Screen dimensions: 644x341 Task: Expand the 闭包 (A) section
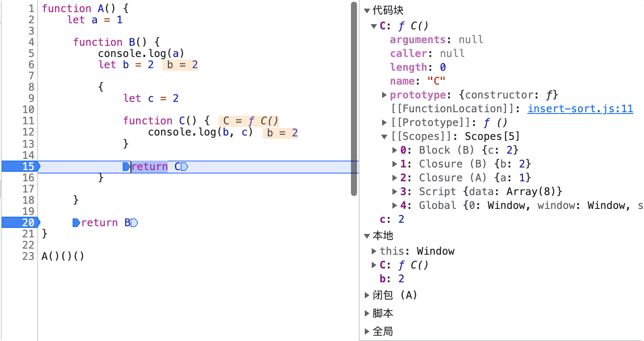[x=367, y=295]
